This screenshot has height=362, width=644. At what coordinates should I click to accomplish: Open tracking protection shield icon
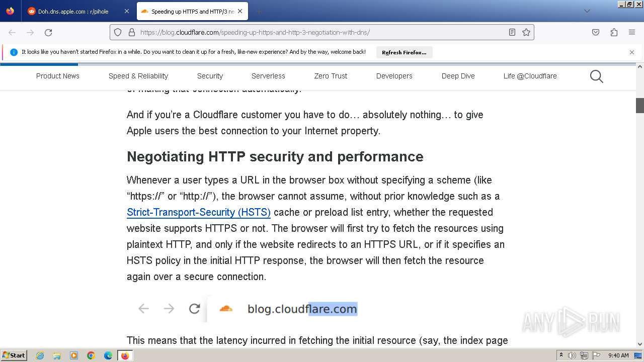coord(118,32)
